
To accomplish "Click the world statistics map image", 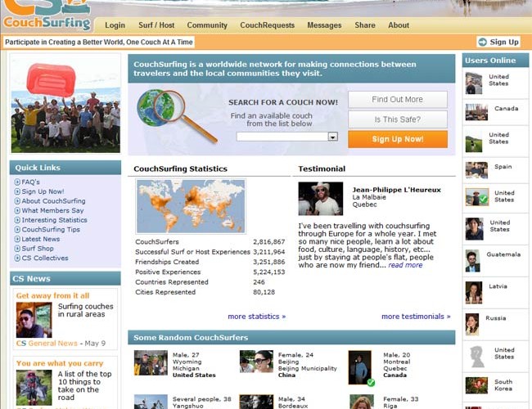I will point(191,206).
